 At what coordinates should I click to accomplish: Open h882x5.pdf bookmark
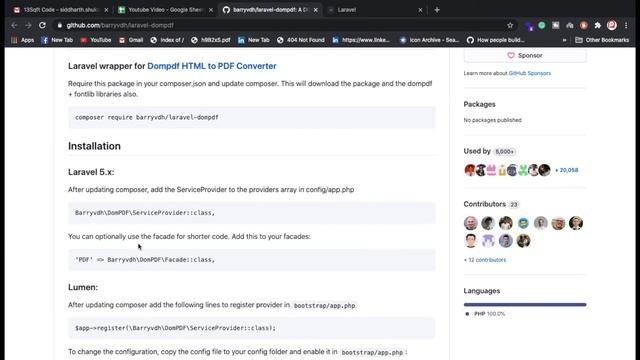point(211,40)
